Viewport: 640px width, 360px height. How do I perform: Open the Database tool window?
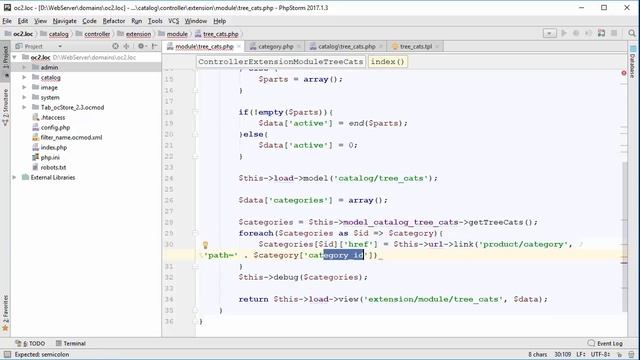tap(633, 62)
